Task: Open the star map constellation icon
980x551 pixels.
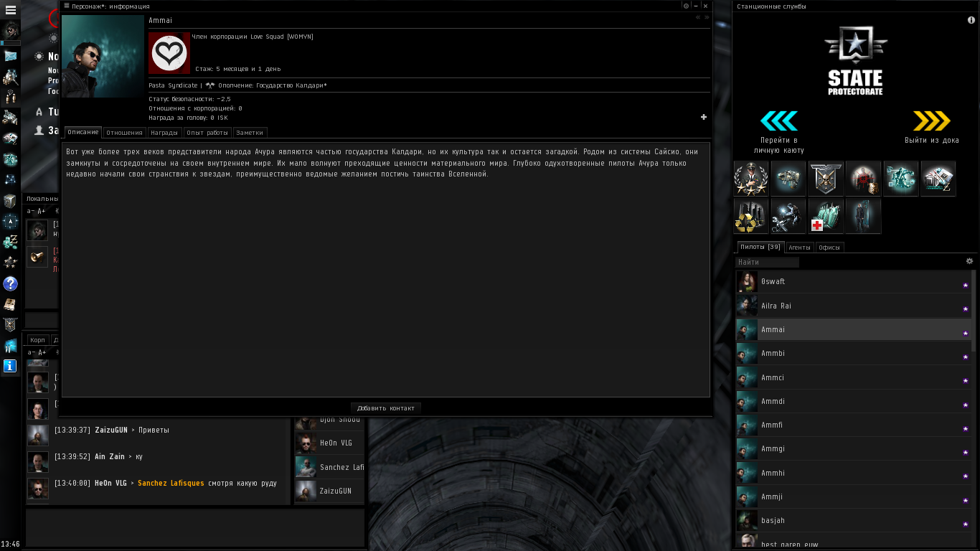Action: click(10, 180)
